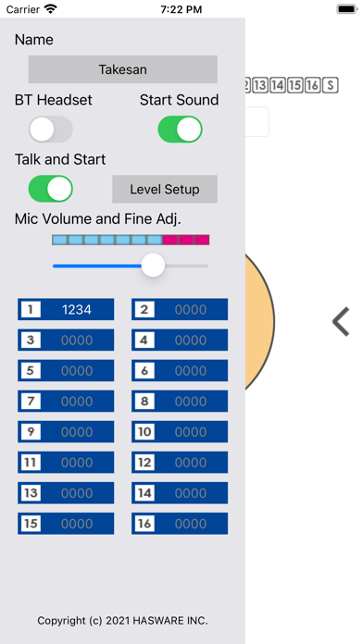This screenshot has height=644, width=363.
Task: Tap the channel 13 indicator icon
Action: coord(260,85)
